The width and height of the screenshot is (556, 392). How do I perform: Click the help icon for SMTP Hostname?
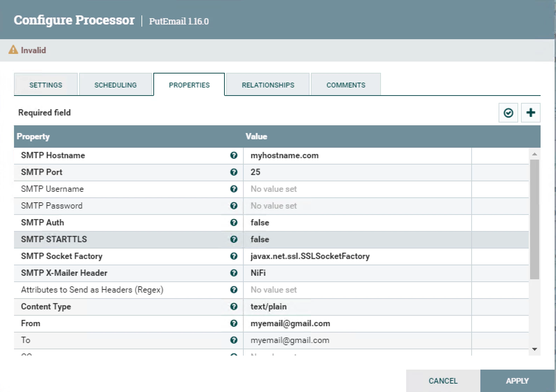click(x=234, y=155)
